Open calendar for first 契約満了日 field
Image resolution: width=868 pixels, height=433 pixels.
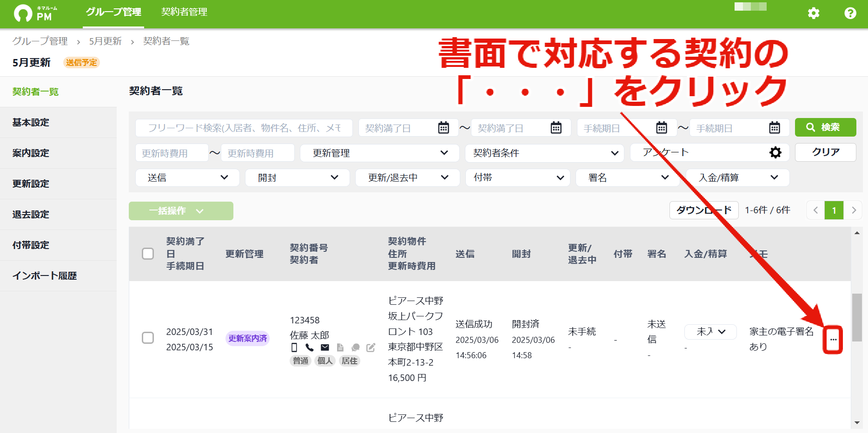point(444,128)
